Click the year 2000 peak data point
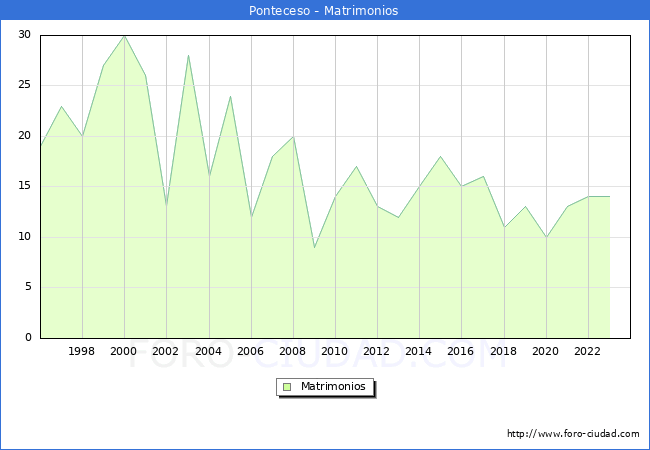Screen dimensions: 650x450 pos(124,36)
